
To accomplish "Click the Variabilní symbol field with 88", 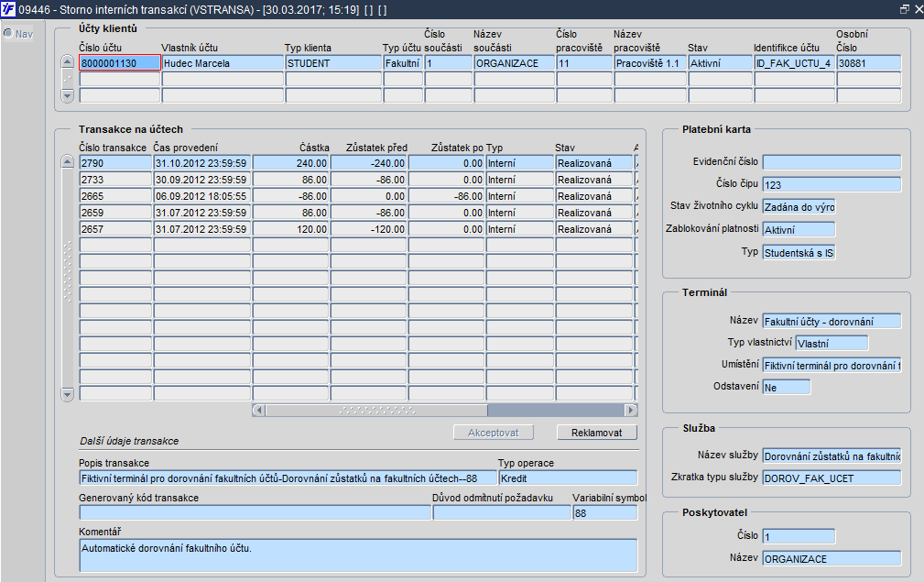I will click(x=604, y=513).
